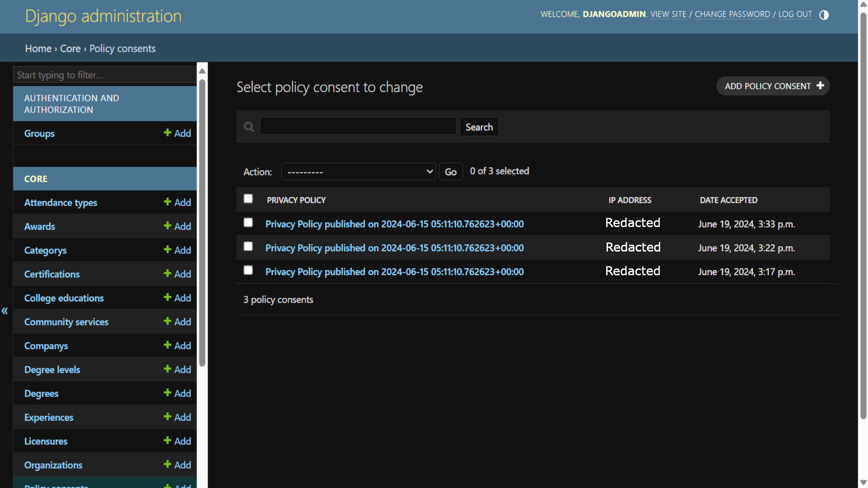This screenshot has height=488, width=868.
Task: Open Awards in sidebar
Action: tap(40, 227)
